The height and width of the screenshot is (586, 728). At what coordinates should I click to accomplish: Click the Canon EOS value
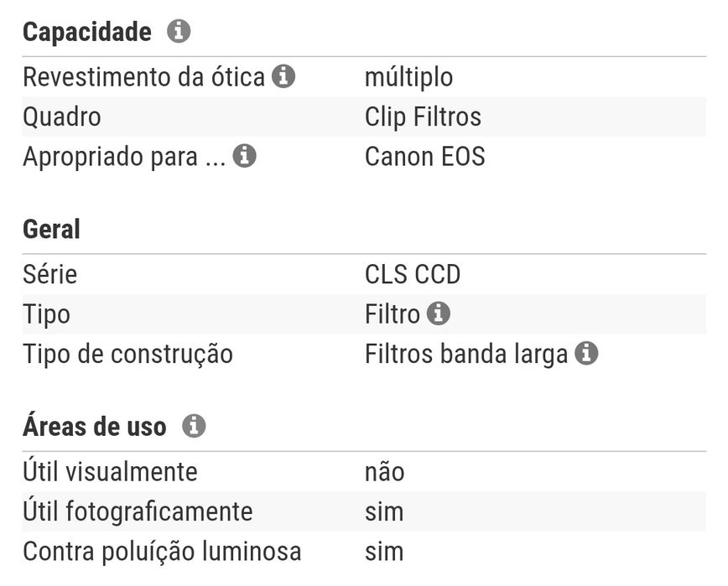424,156
